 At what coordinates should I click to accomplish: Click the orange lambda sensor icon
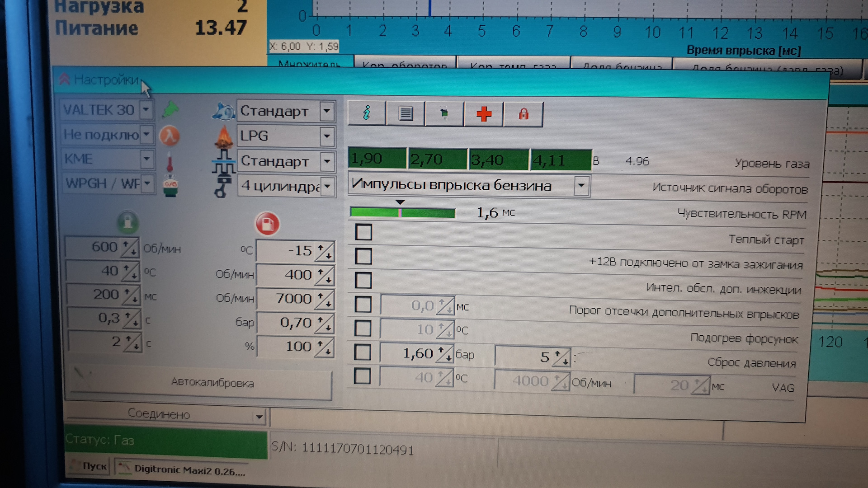point(170,136)
